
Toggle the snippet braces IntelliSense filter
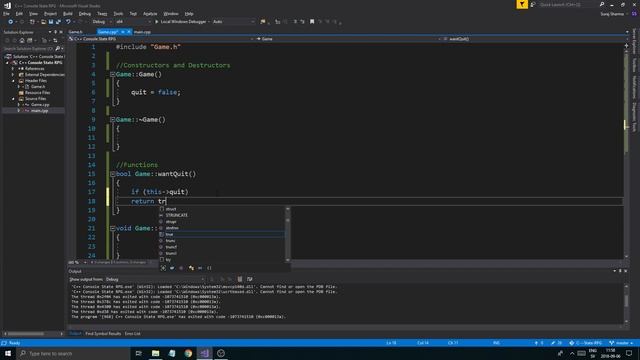click(209, 268)
